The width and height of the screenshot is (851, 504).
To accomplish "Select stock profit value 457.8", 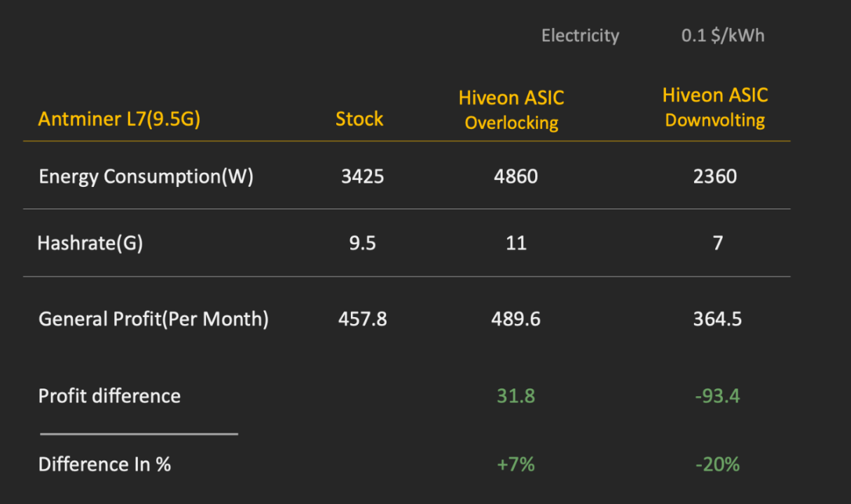I will point(362,319).
